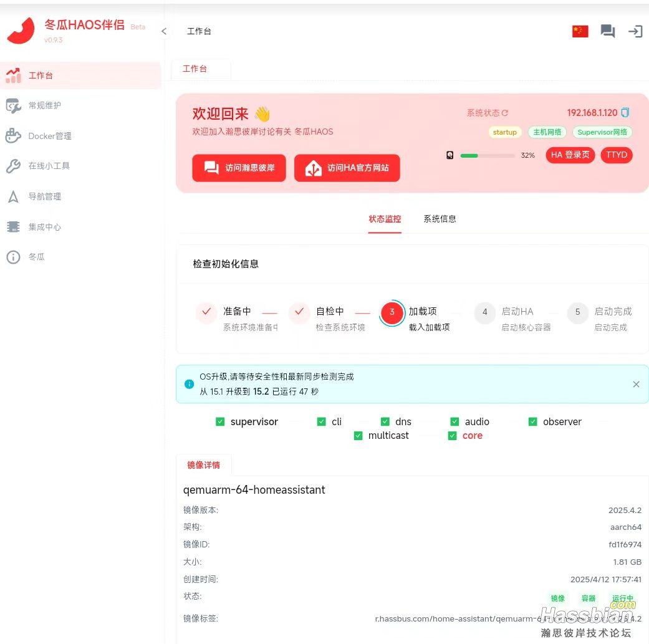This screenshot has height=644, width=649.
Task: Click the OS upgrade alert info icon
Action: [189, 384]
